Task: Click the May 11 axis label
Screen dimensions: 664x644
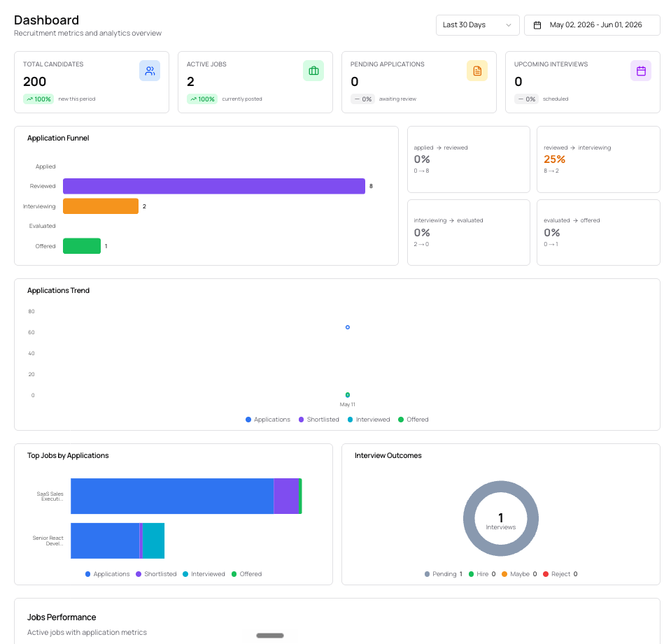Action: click(347, 404)
